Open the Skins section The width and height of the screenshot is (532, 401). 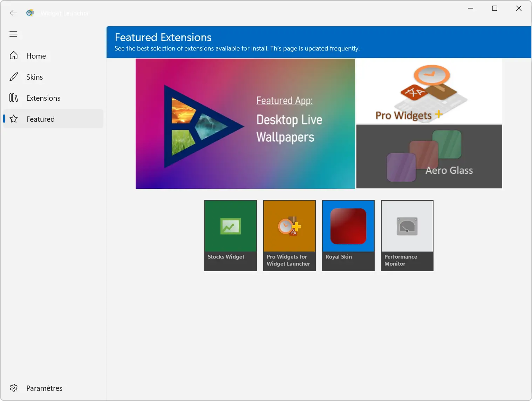[53, 77]
